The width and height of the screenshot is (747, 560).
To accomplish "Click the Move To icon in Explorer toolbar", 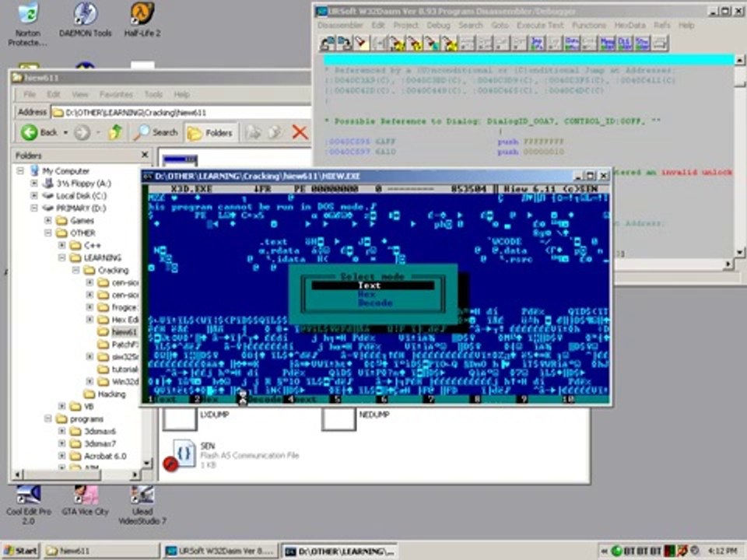I will point(253,132).
